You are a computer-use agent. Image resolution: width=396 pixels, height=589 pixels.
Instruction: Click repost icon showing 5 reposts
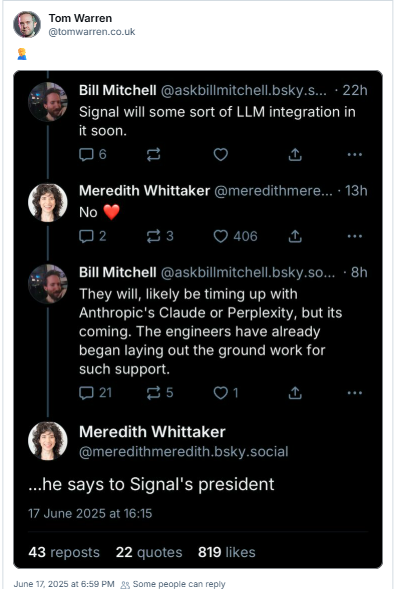click(x=160, y=393)
